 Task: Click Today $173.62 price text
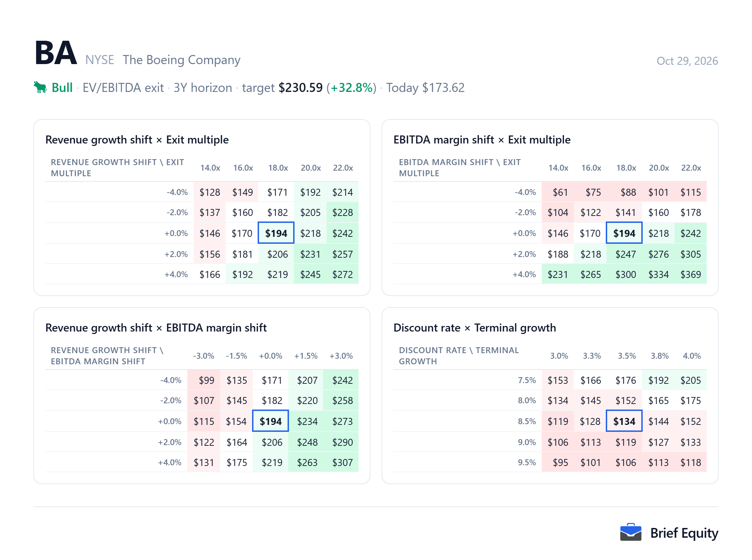click(x=425, y=87)
